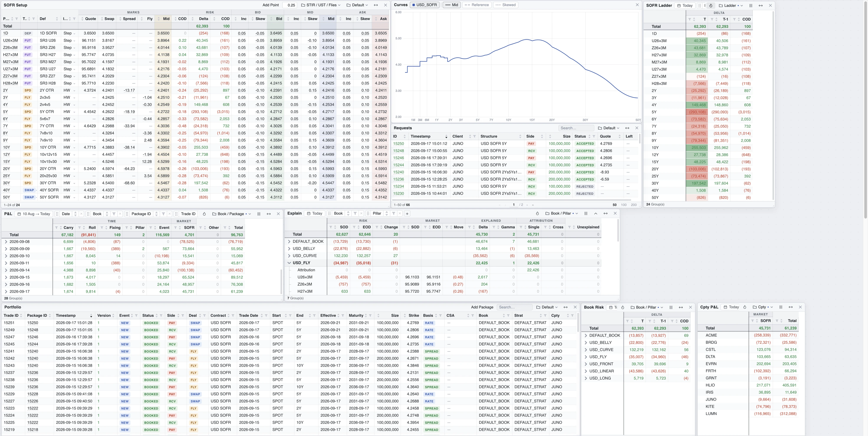
Task: Open Book / Package layout dropdown in P&L
Action: click(x=232, y=214)
